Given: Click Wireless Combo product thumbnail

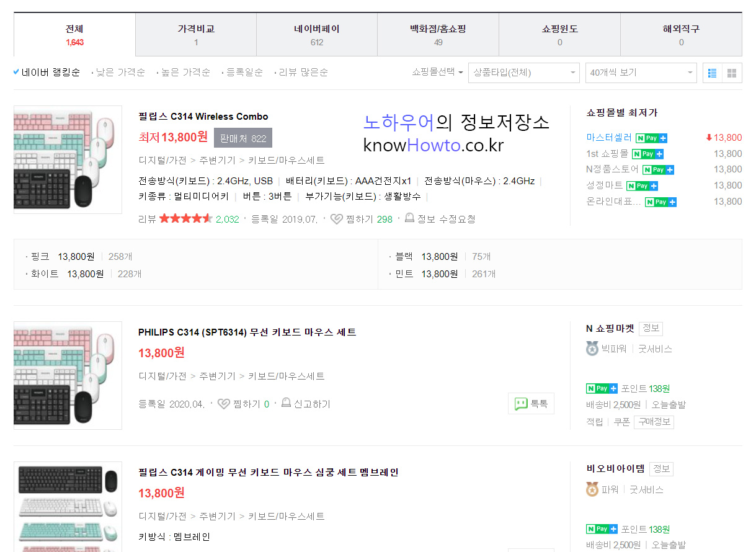Looking at the screenshot, I should tap(68, 159).
